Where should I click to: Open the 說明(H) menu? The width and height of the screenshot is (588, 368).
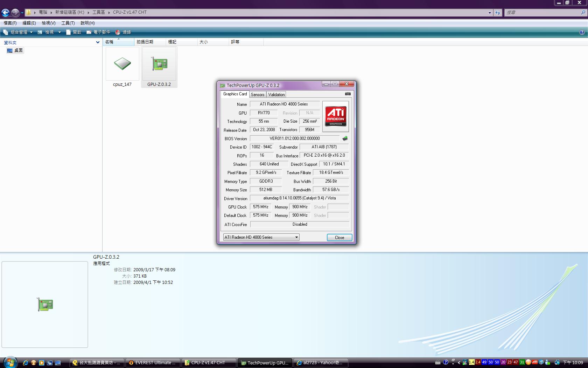(x=87, y=23)
